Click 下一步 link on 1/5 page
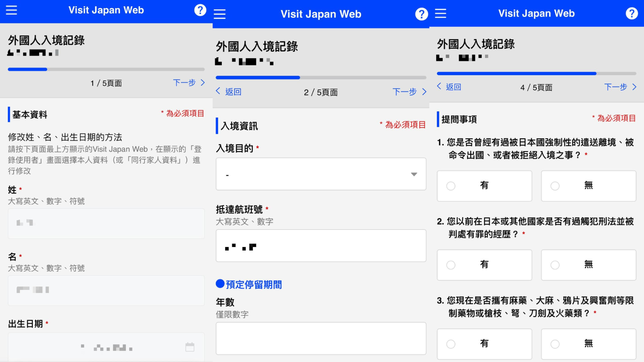The width and height of the screenshot is (644, 362). click(x=184, y=83)
